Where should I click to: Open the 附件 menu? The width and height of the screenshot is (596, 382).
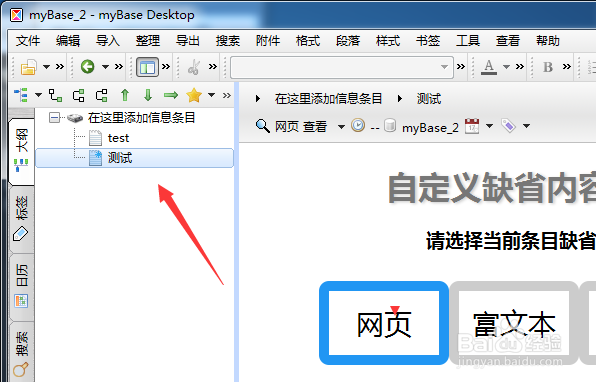click(268, 41)
